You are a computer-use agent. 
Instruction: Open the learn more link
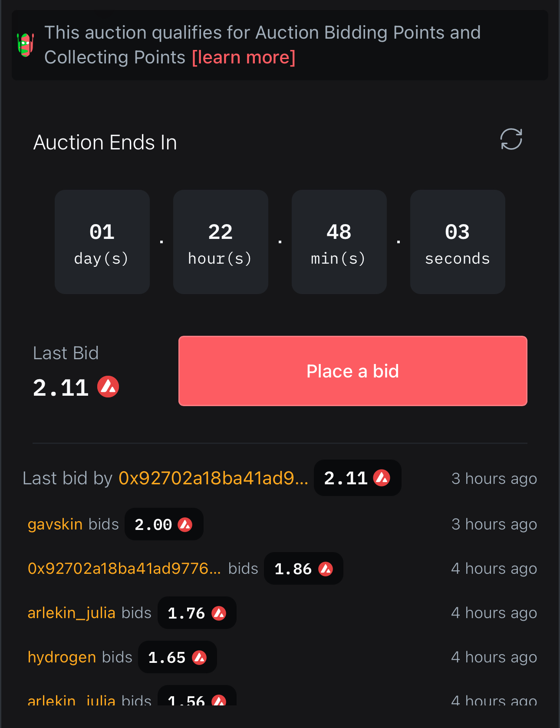click(x=244, y=57)
